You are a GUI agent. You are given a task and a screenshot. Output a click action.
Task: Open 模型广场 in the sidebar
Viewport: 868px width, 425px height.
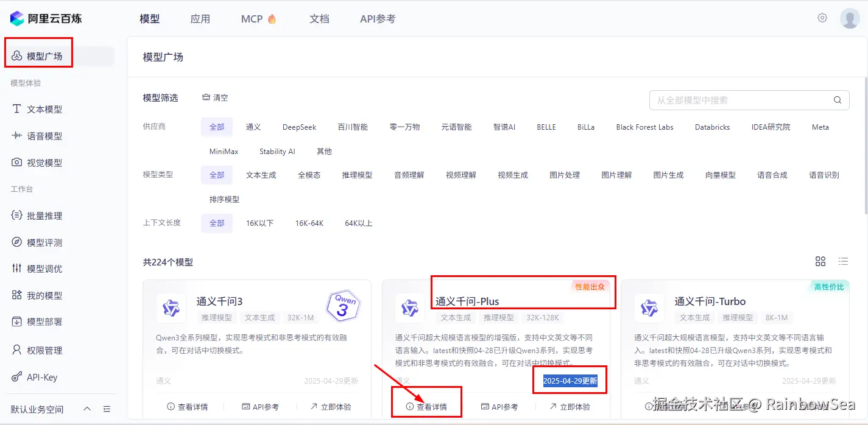tap(60, 56)
